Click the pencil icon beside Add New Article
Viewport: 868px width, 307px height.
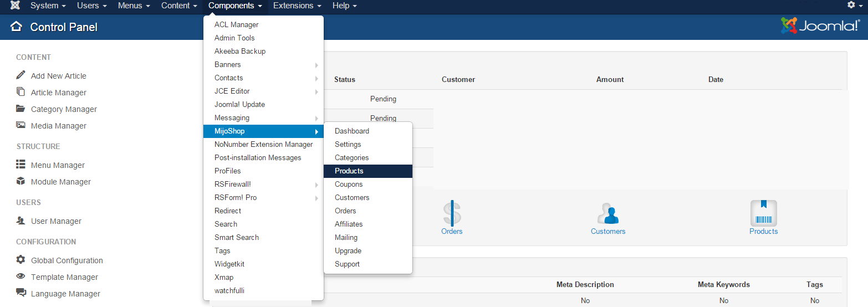[21, 75]
